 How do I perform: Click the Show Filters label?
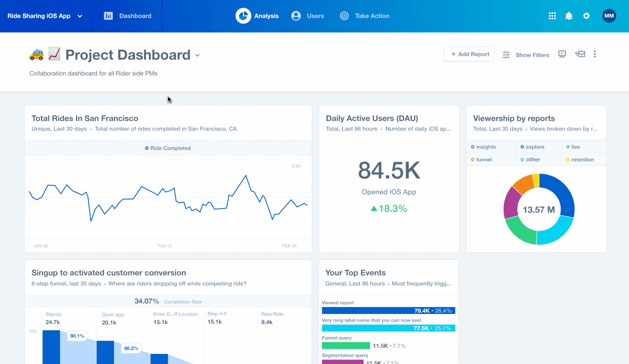click(532, 55)
